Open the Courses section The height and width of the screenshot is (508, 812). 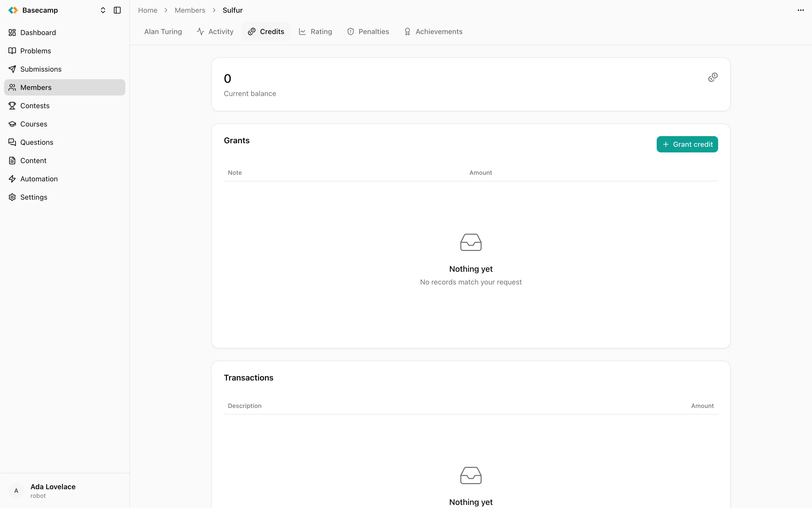click(65, 124)
